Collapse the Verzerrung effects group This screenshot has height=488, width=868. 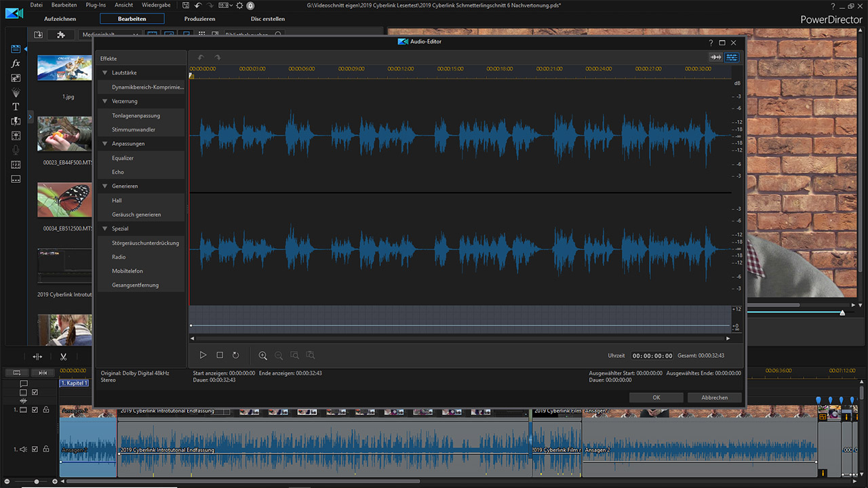[105, 101]
